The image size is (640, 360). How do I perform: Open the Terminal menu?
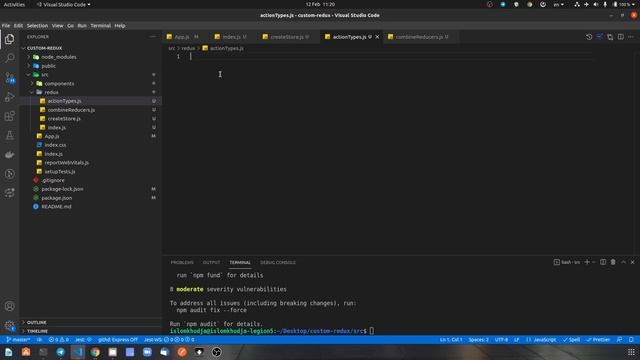pos(100,25)
